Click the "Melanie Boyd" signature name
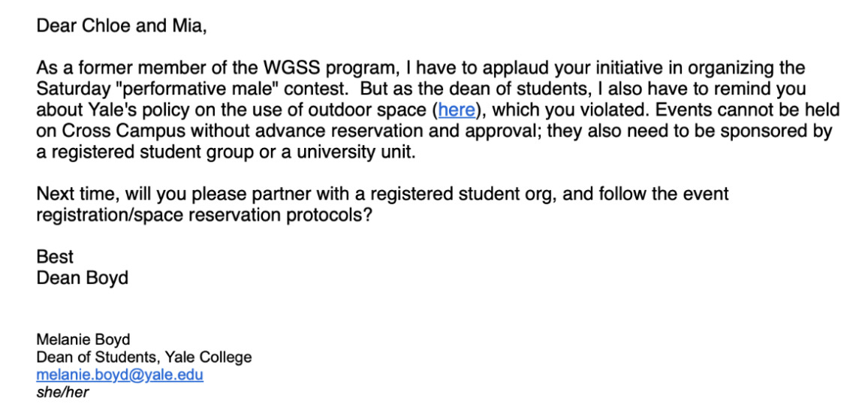The height and width of the screenshot is (416, 868). click(83, 339)
